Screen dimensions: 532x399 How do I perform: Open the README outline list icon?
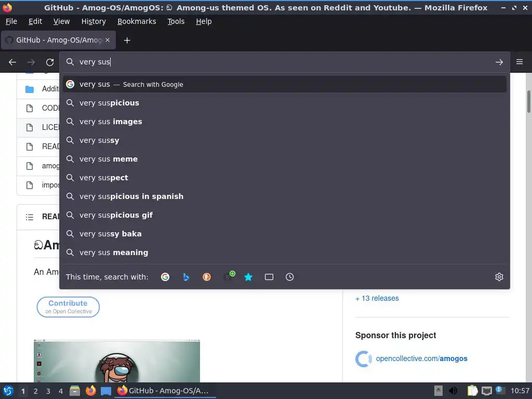tap(30, 217)
